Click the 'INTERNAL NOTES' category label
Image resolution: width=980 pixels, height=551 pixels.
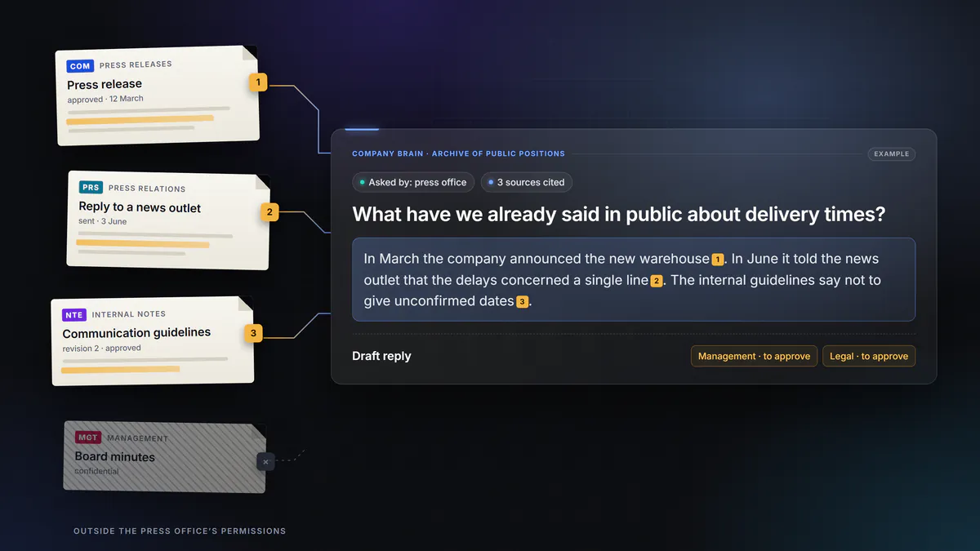129,314
